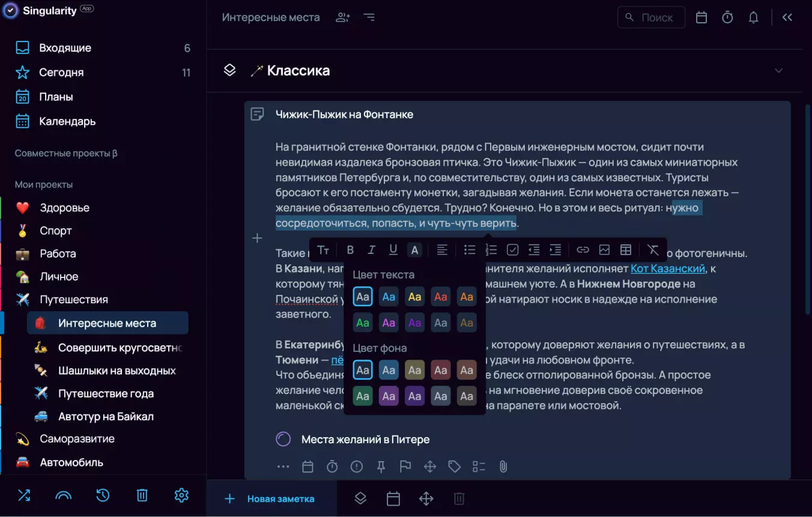Increase the text indent

pyautogui.click(x=556, y=250)
